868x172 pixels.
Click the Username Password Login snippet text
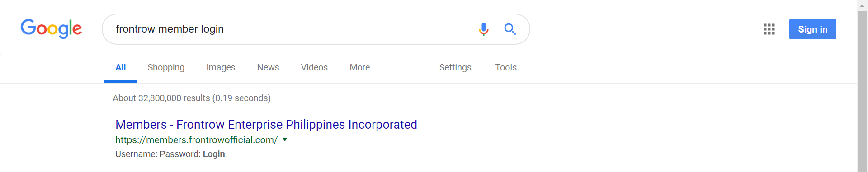171,154
